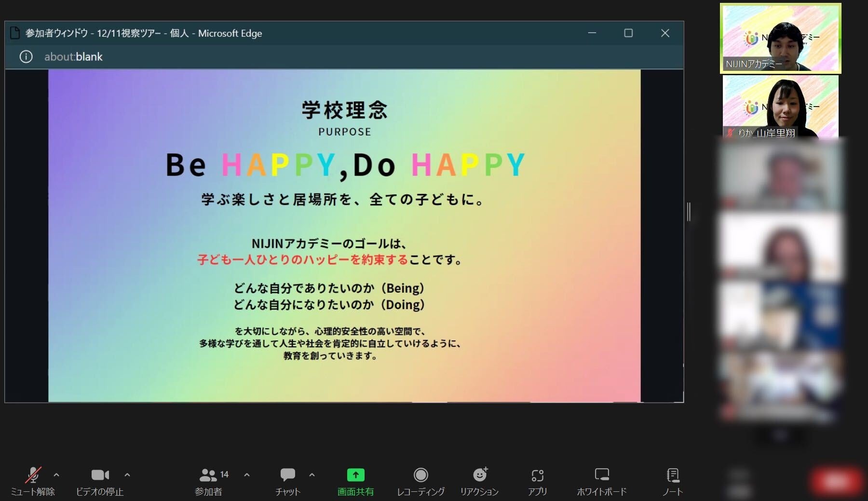Click the NIJINアカデミー name label on top video tile
The image size is (868, 501).
753,64
